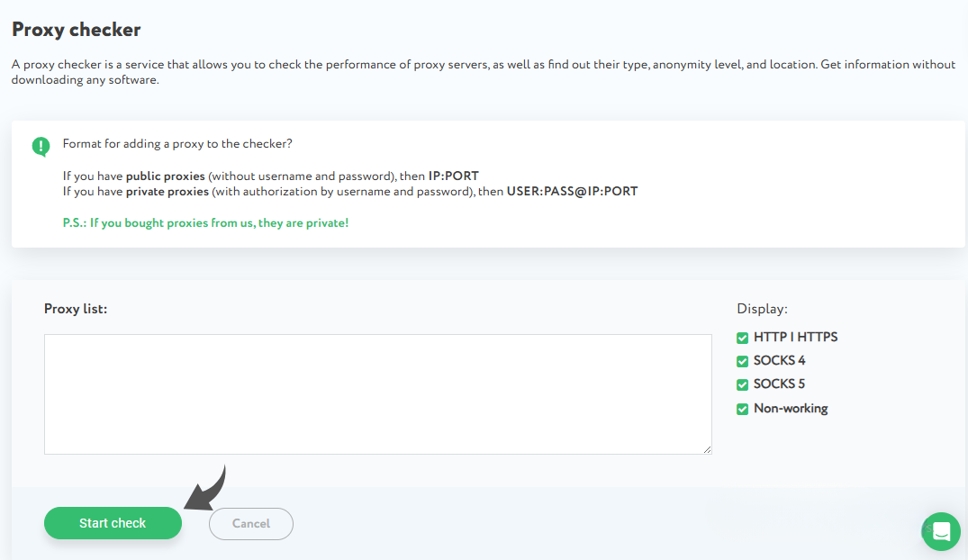Uncheck the HTTP | HTTPS checkbox
968x560 pixels.
(743, 338)
